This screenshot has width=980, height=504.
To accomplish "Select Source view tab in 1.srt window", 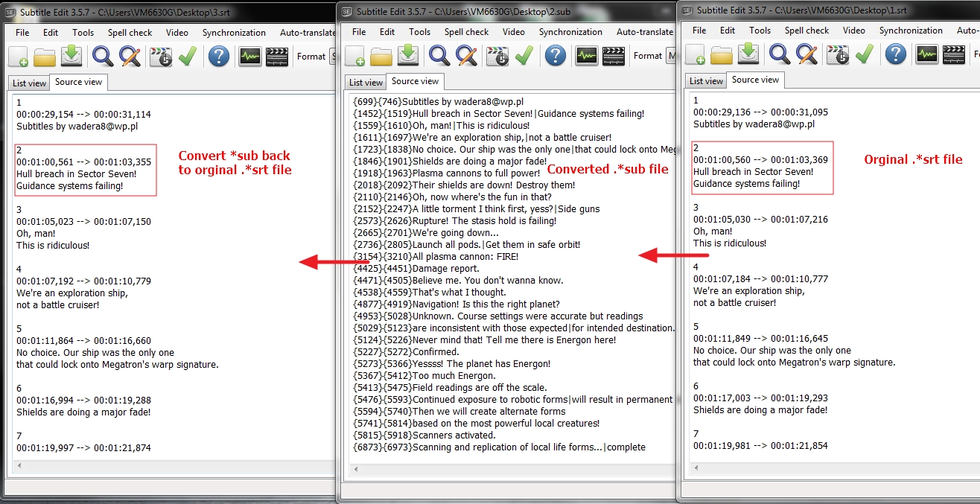I will (756, 80).
